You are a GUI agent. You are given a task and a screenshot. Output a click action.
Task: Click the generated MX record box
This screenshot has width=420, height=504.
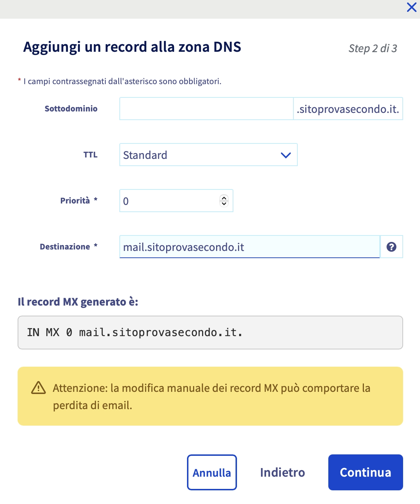pyautogui.click(x=210, y=333)
